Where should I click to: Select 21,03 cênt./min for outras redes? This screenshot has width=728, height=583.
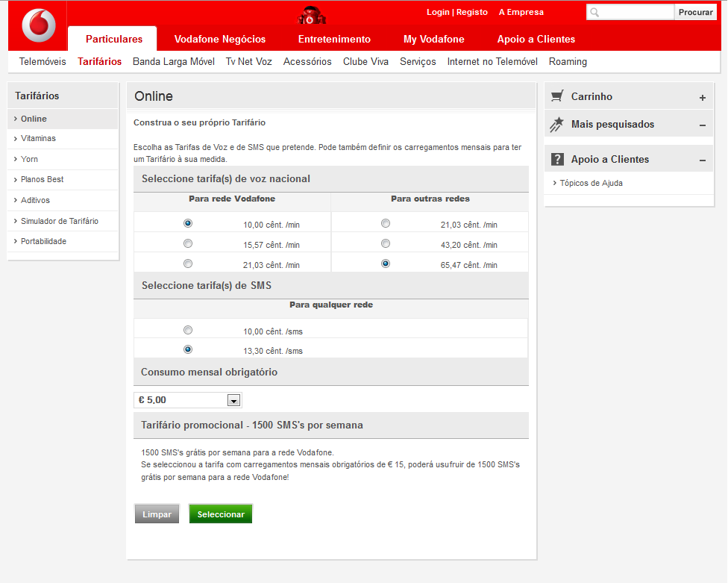tap(386, 222)
